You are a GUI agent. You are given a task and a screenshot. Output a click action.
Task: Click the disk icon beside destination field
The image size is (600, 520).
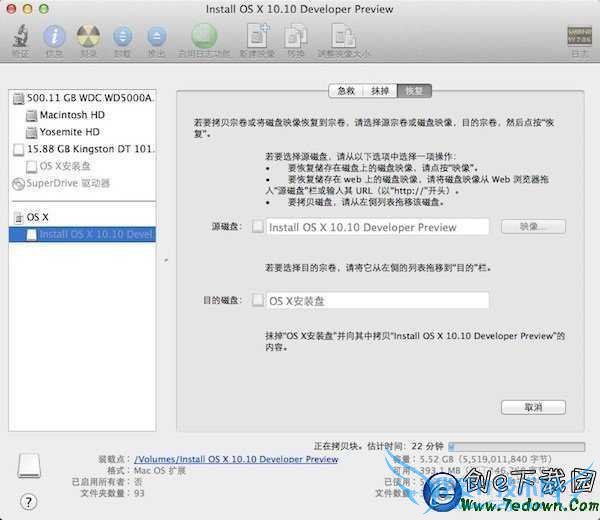pos(258,300)
